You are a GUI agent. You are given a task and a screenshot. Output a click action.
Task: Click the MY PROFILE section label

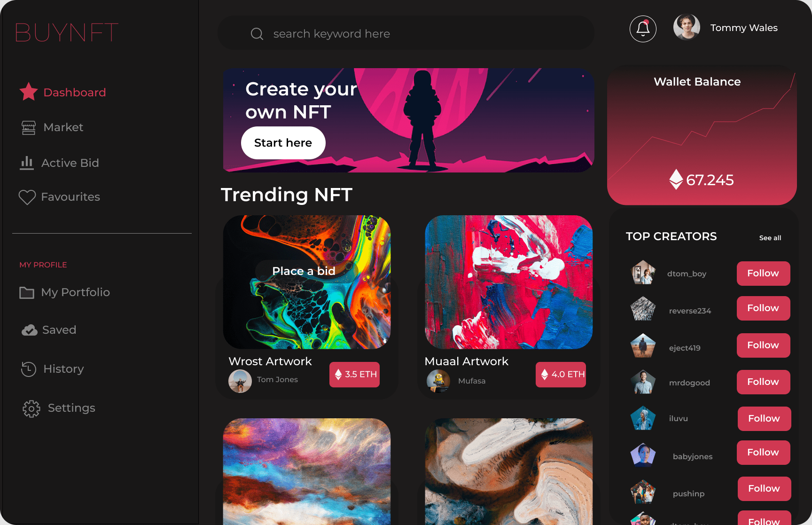click(x=43, y=265)
